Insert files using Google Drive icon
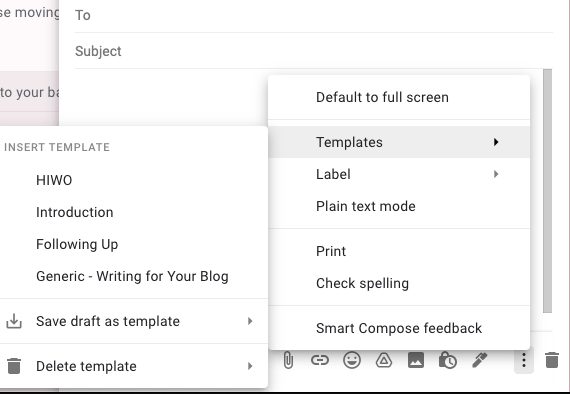Image resolution: width=570 pixels, height=394 pixels. tap(384, 360)
